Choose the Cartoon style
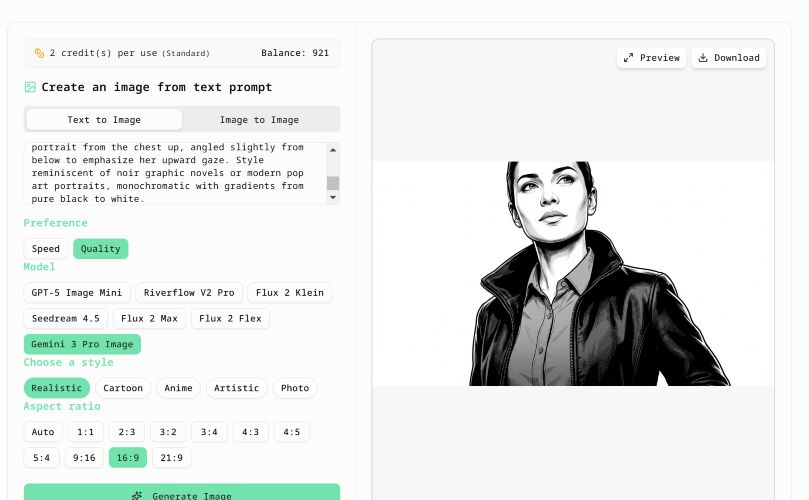Image resolution: width=809 pixels, height=500 pixels. [123, 388]
